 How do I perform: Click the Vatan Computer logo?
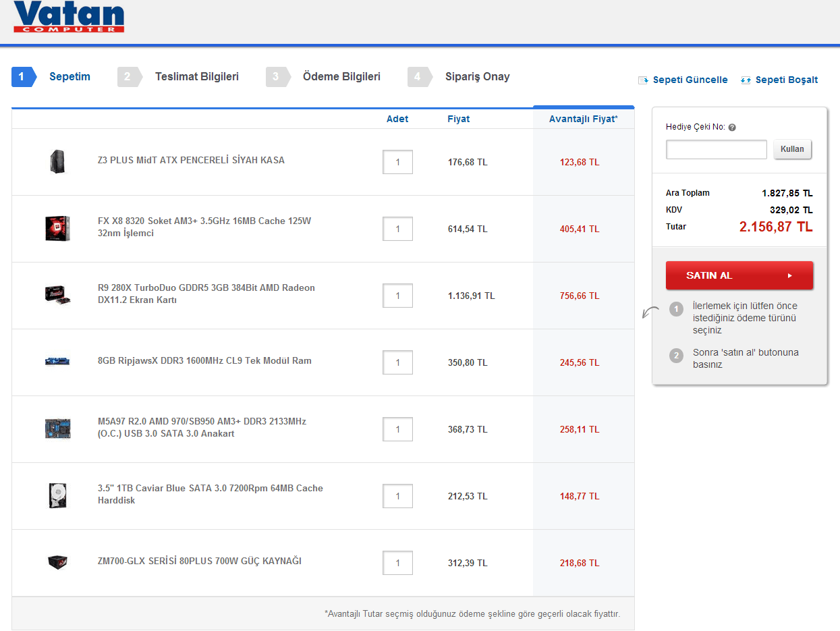pos(69,16)
